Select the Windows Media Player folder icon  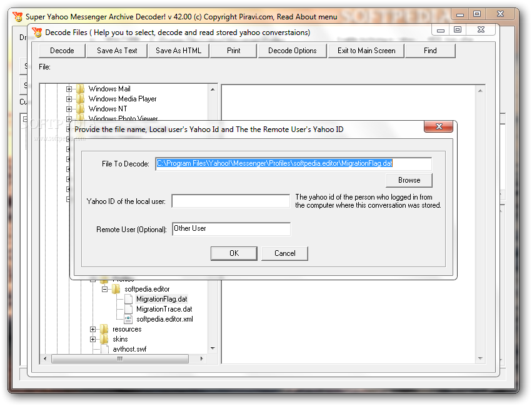click(x=81, y=99)
